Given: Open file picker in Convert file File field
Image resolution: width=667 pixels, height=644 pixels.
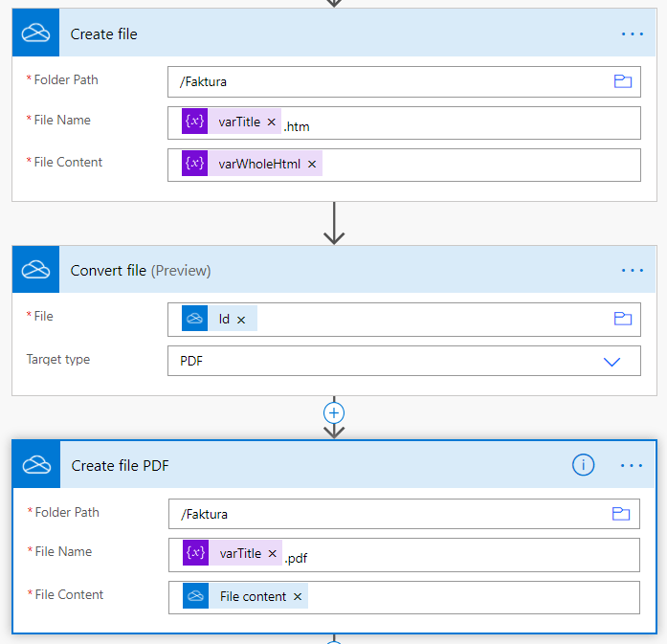Looking at the screenshot, I should tap(622, 319).
